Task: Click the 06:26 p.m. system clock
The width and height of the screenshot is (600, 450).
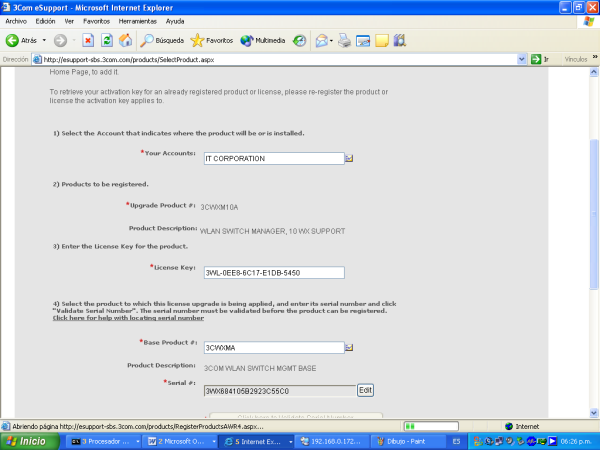Action: [576, 442]
